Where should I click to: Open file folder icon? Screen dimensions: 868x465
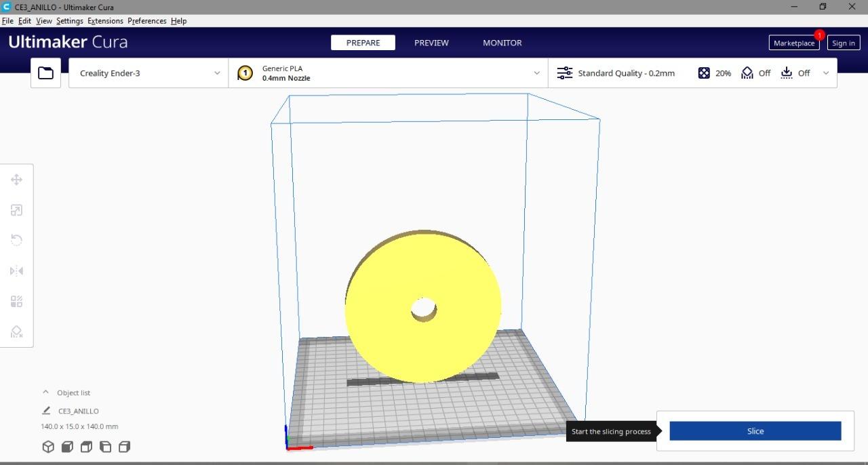point(45,73)
